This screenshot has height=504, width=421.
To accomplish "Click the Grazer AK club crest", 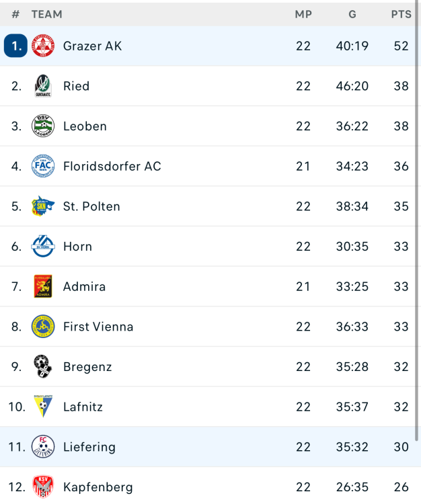I will [43, 46].
